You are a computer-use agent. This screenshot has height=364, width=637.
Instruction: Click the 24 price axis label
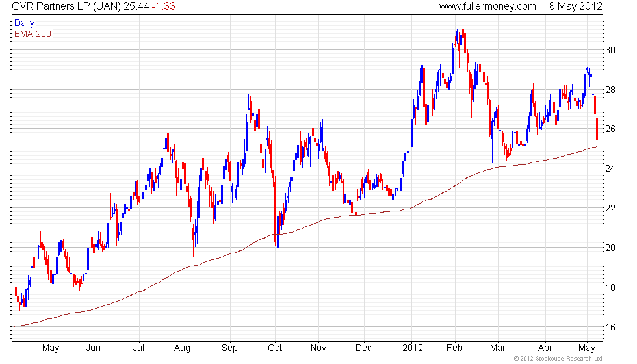pyautogui.click(x=610, y=168)
